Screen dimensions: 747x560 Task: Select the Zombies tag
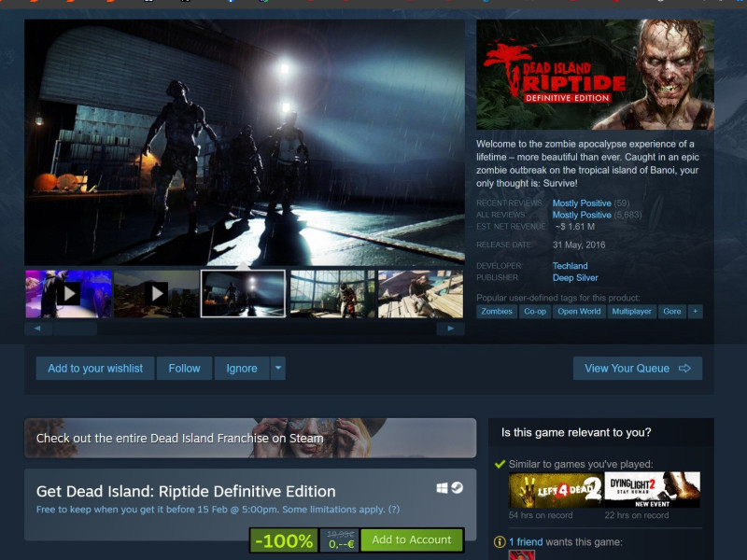[x=497, y=312]
